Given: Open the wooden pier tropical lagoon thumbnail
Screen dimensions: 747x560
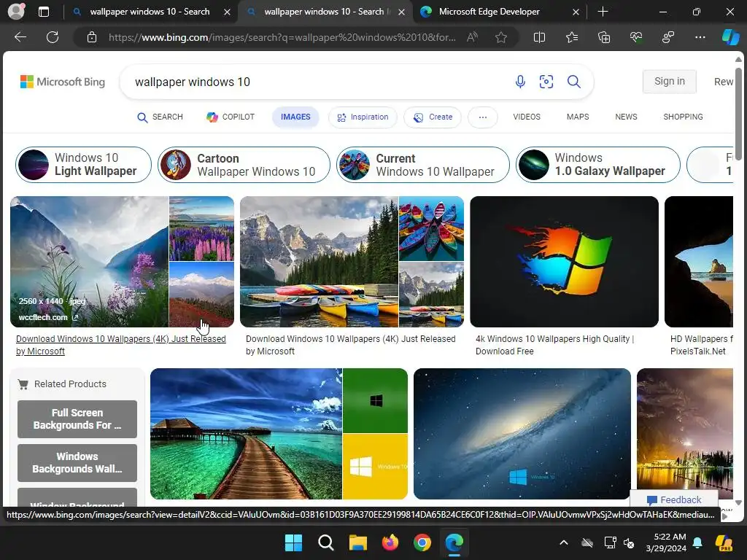Looking at the screenshot, I should (246, 434).
